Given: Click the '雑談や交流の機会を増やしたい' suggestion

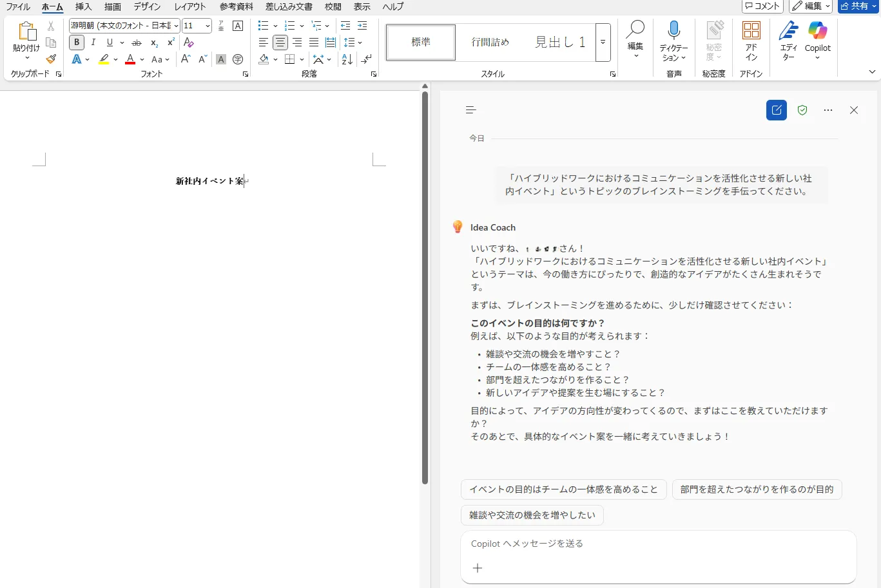Looking at the screenshot, I should (532, 515).
